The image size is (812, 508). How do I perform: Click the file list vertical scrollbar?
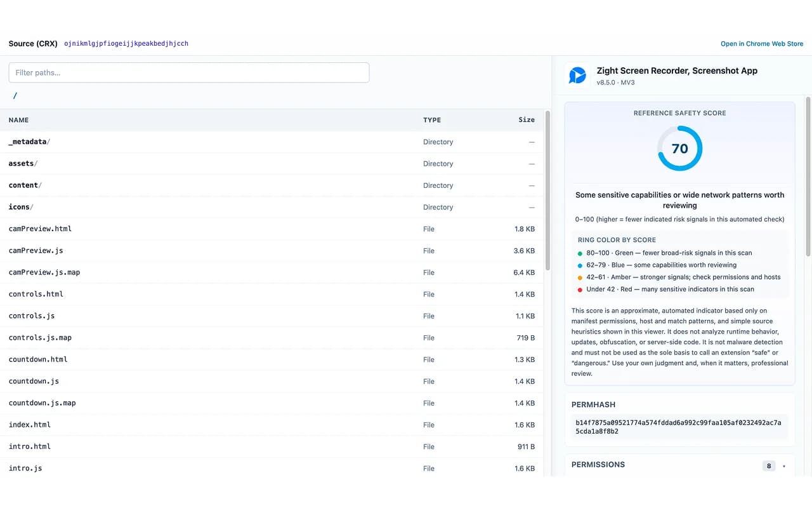pos(547,190)
